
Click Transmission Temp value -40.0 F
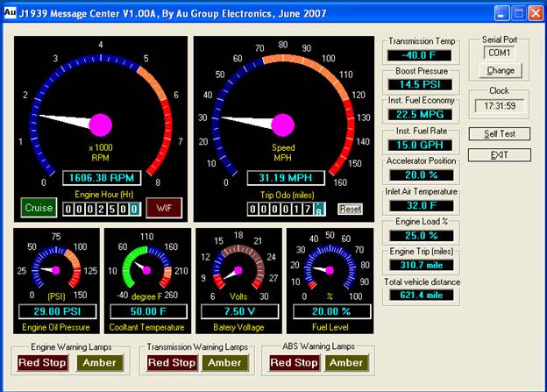pos(419,55)
